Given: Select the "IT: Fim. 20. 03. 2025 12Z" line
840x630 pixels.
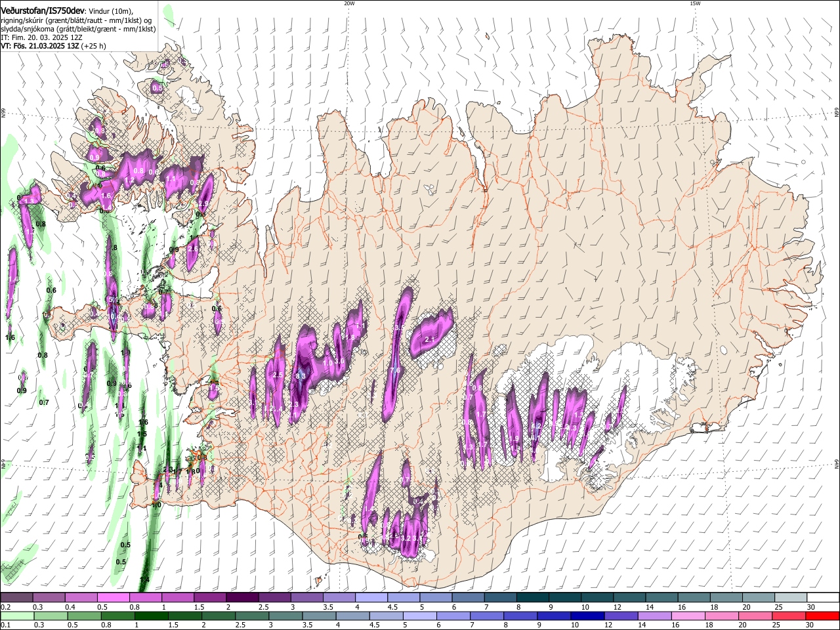Looking at the screenshot, I should pyautogui.click(x=41, y=37).
